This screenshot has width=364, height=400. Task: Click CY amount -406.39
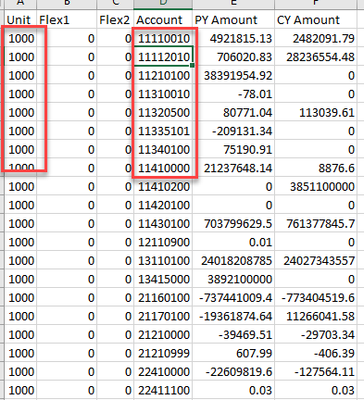(x=315, y=353)
